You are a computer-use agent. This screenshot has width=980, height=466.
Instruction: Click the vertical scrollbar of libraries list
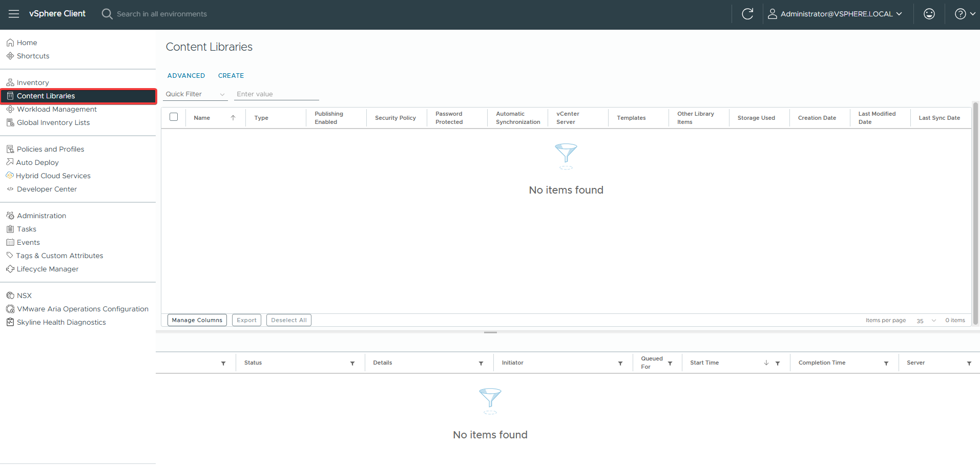tap(975, 214)
